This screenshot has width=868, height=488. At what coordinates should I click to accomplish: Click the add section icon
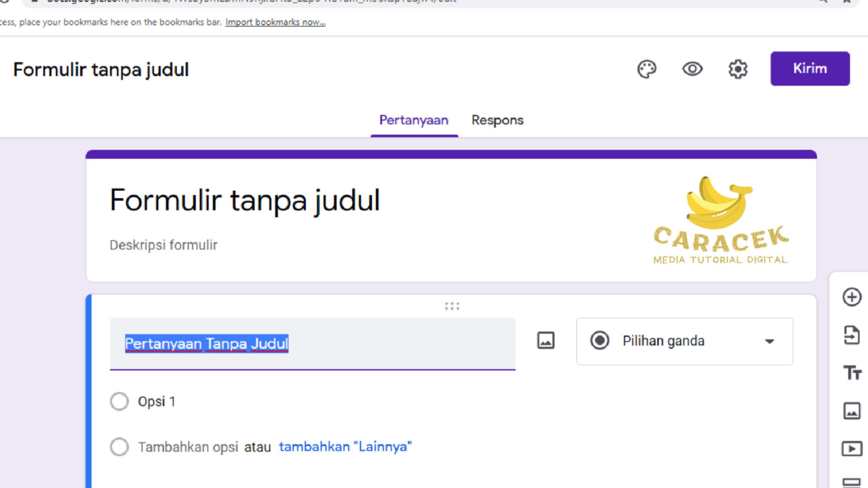click(852, 482)
